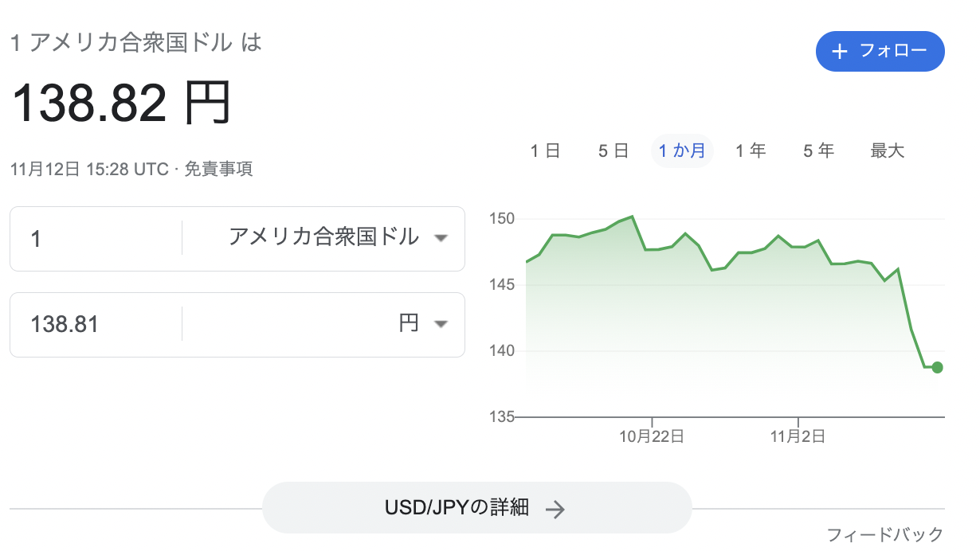This screenshot has height=551, width=980.
Task: Open the 円 currency dropdown arrow
Action: [x=440, y=323]
